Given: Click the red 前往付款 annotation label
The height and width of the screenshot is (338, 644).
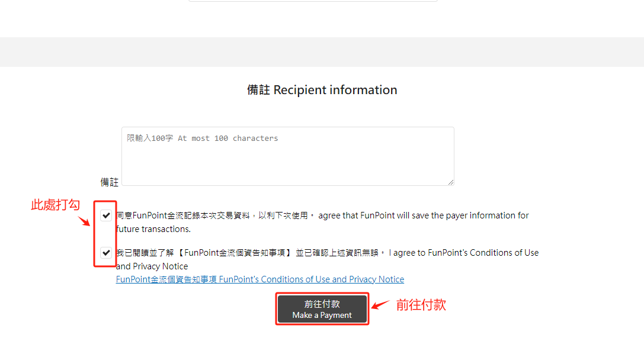Looking at the screenshot, I should tap(421, 305).
